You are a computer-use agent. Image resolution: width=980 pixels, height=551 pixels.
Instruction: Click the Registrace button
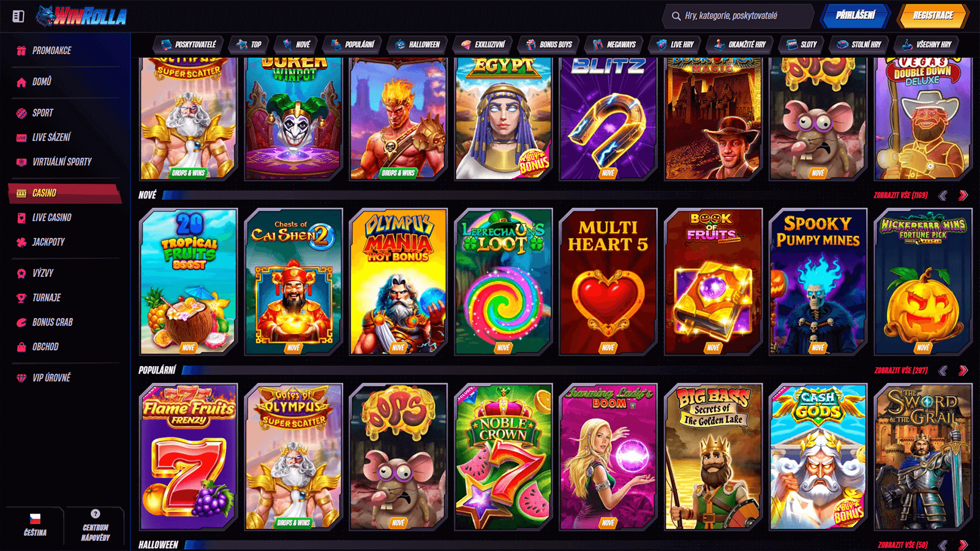pos(933,16)
